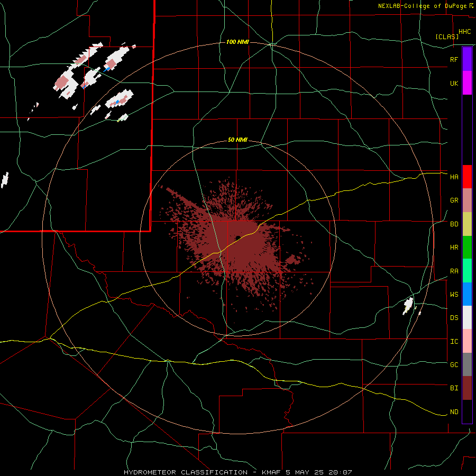This screenshot has height=476, width=476.
Task: Click the white DS legend swatch
Action: click(467, 317)
